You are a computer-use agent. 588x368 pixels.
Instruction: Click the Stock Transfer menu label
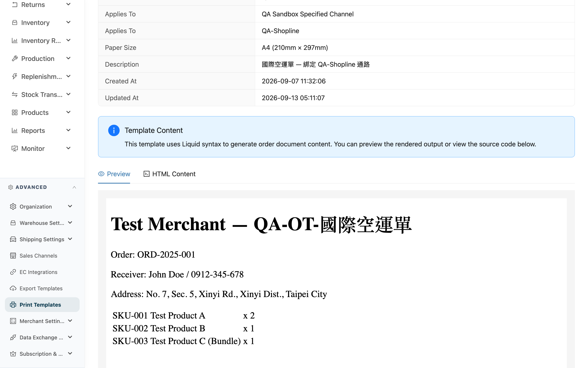(42, 94)
